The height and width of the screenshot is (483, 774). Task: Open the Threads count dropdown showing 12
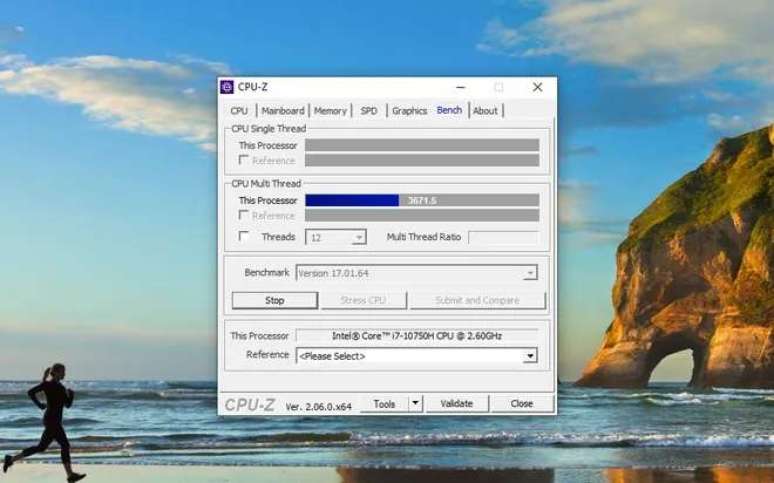click(x=336, y=237)
